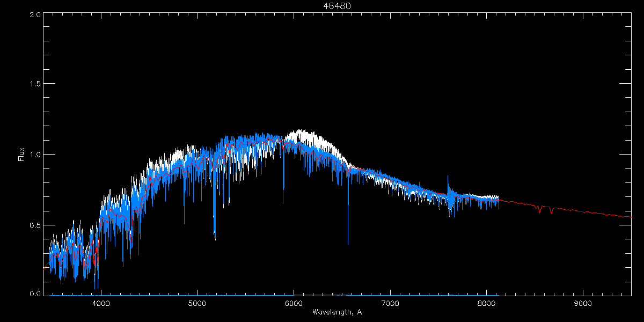Click the plot title 46480
The width and height of the screenshot is (644, 322).
(x=337, y=6)
